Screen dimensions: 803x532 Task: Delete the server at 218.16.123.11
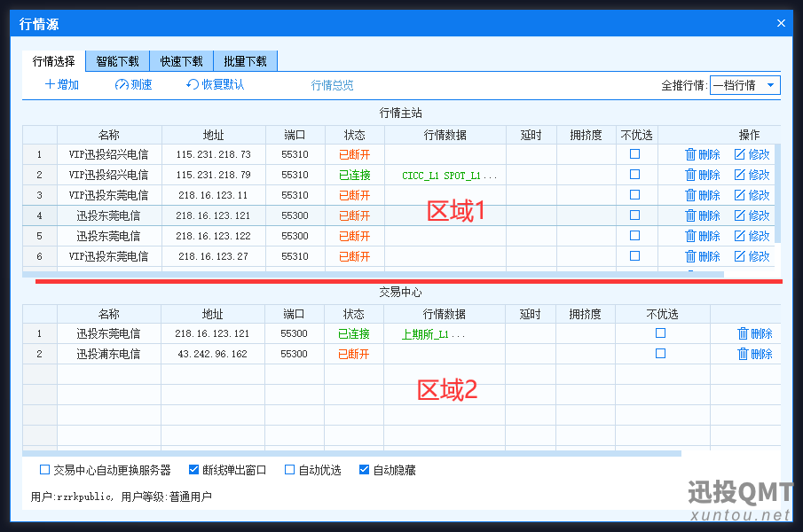(x=702, y=195)
